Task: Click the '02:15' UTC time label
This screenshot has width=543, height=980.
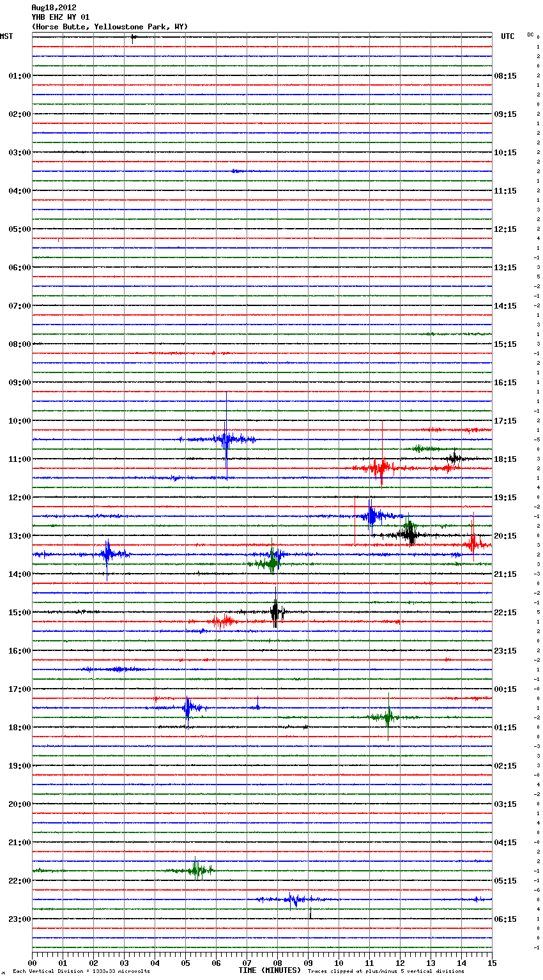Action: (505, 765)
